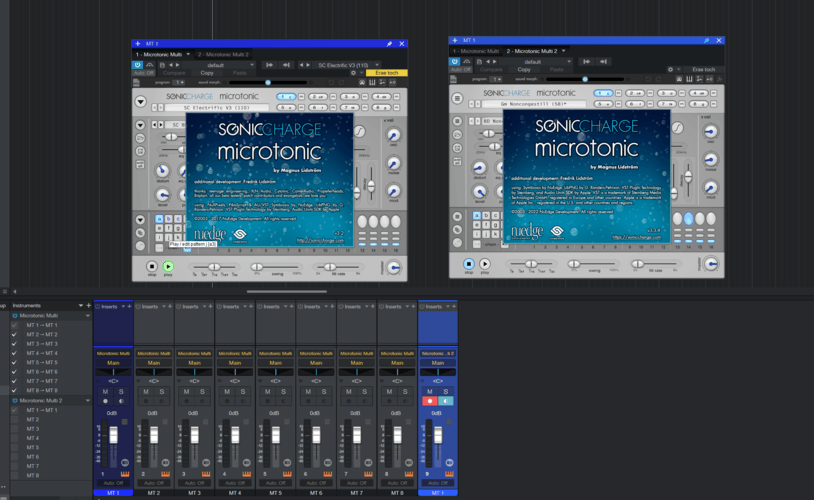
Task: Enable MT 7 checkbox under Microtonic Multi 2
Action: pyautogui.click(x=15, y=466)
